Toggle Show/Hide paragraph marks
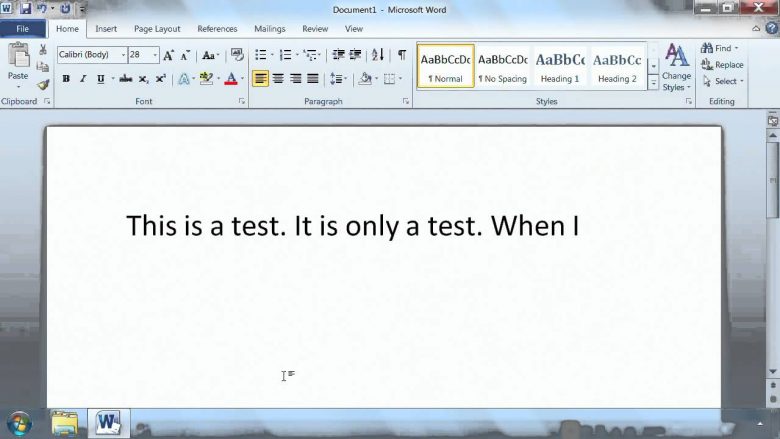The height and width of the screenshot is (439, 780). click(x=401, y=55)
